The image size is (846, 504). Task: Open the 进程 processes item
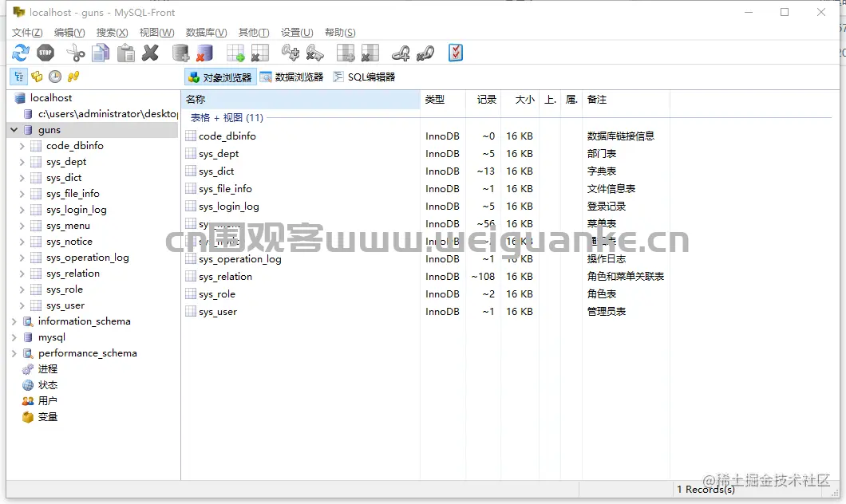(x=47, y=369)
